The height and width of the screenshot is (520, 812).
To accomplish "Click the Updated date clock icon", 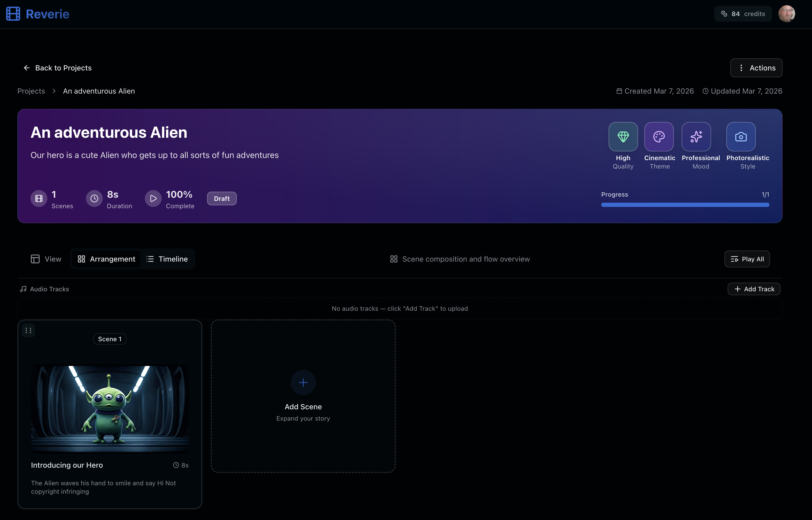I will point(705,91).
